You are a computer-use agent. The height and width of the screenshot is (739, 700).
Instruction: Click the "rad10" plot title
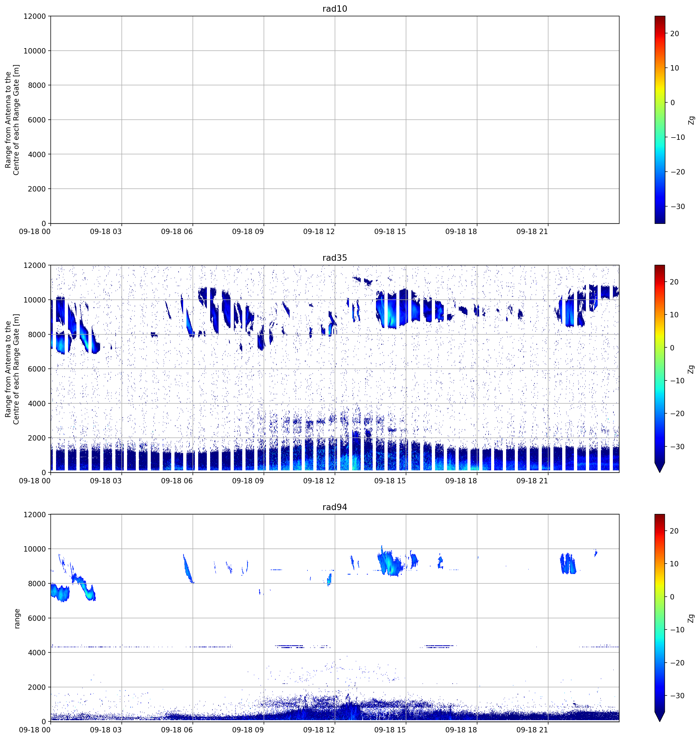pos(335,9)
